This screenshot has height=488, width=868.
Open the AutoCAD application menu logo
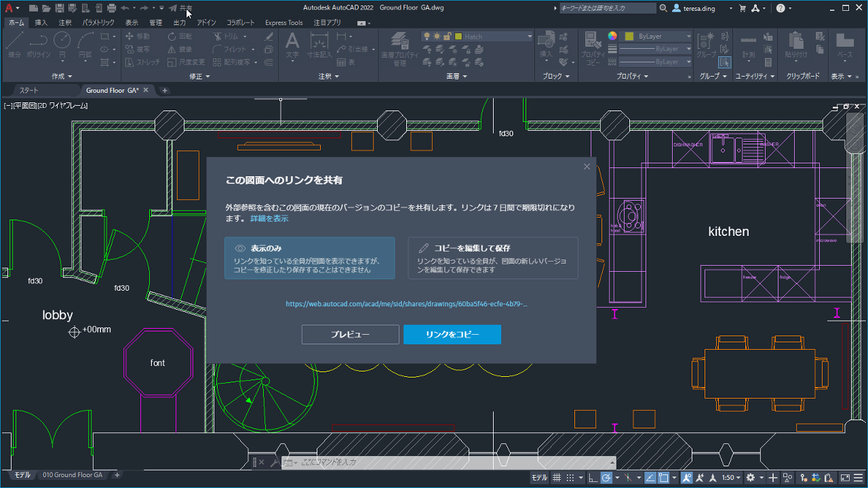tap(8, 8)
